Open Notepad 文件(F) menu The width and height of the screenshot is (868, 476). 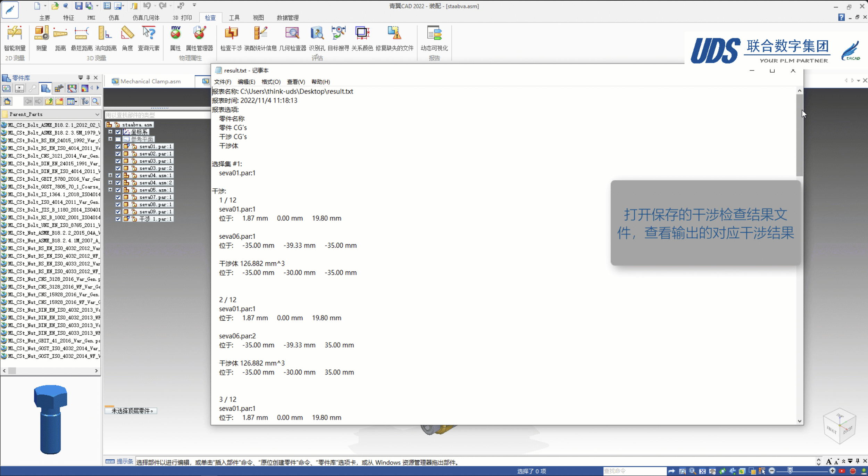pyautogui.click(x=223, y=82)
